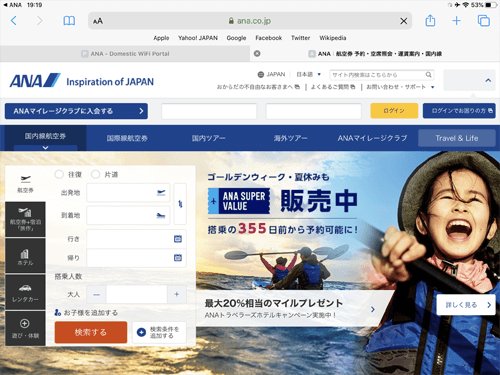This screenshot has width=500, height=375.
Task: Open the 日本語 language dropdown
Action: point(309,74)
